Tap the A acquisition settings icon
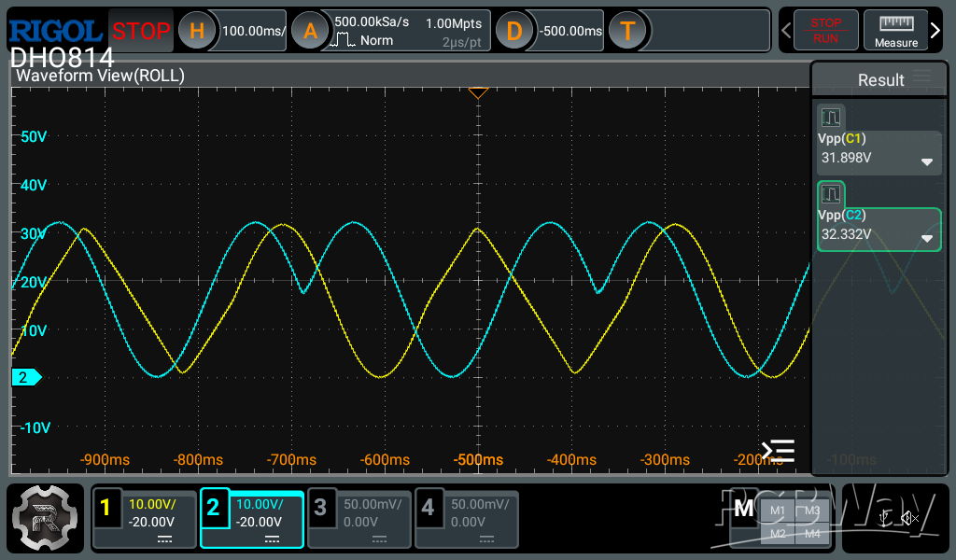This screenshot has height=560, width=956. tap(310, 31)
